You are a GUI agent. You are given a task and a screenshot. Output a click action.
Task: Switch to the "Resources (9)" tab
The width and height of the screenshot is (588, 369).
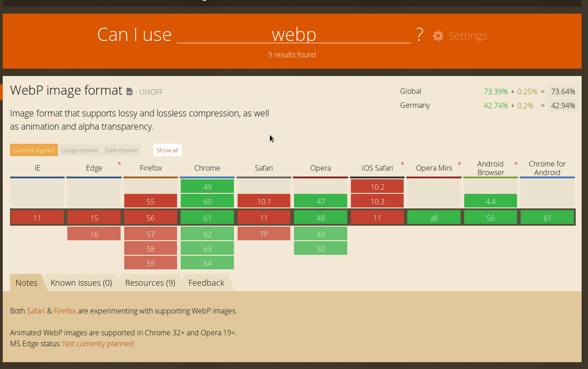150,283
